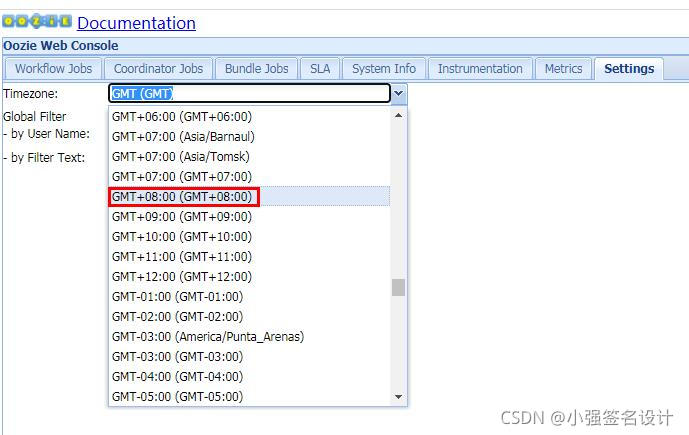689x435 pixels.
Task: Select GMT-03:00 (GMT-03:00) option
Action: point(249,357)
